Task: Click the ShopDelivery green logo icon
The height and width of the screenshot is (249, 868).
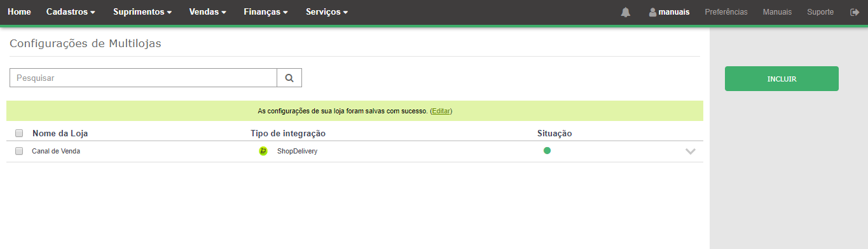Action: coord(263,151)
